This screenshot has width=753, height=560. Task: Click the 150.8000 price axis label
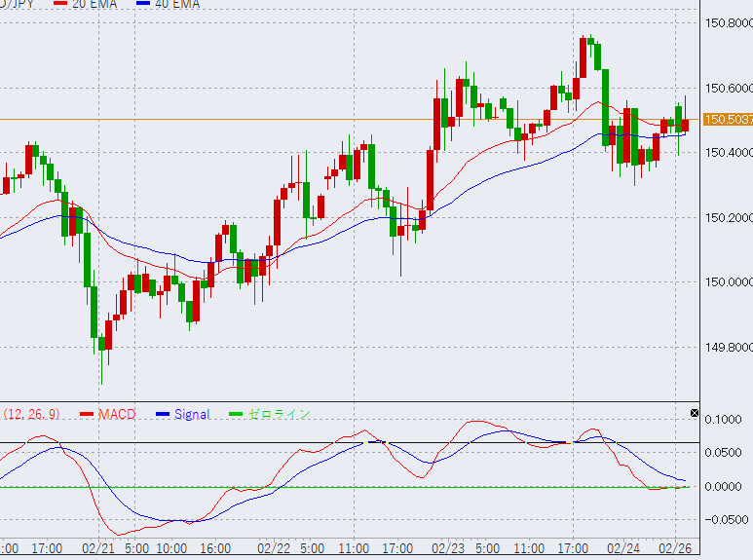[727, 23]
